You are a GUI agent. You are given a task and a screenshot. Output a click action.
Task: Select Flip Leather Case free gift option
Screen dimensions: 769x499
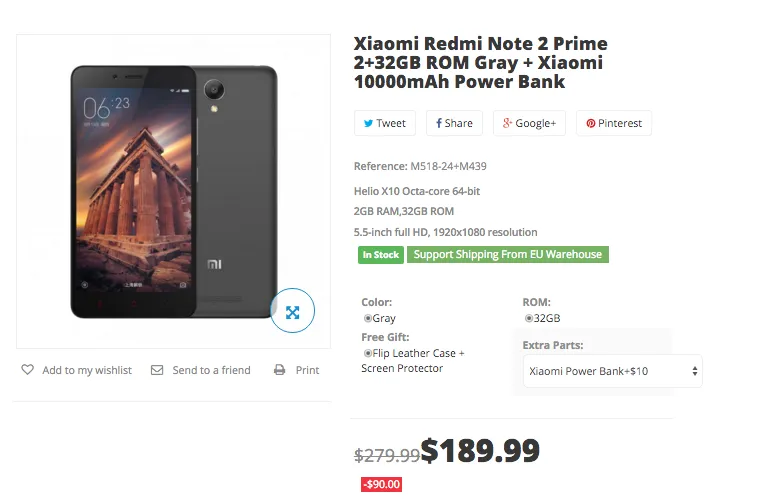click(x=368, y=353)
